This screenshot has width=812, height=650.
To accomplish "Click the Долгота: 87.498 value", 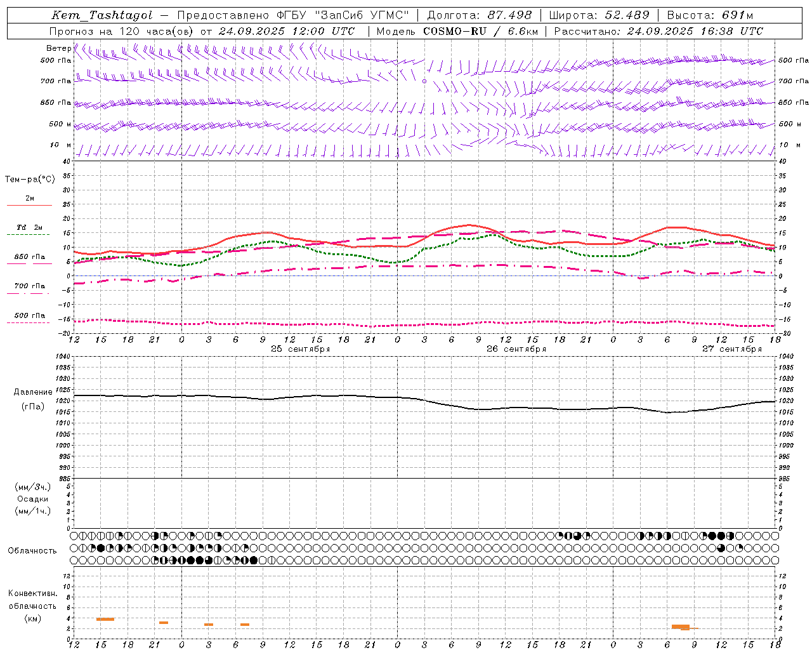I will coord(480,16).
